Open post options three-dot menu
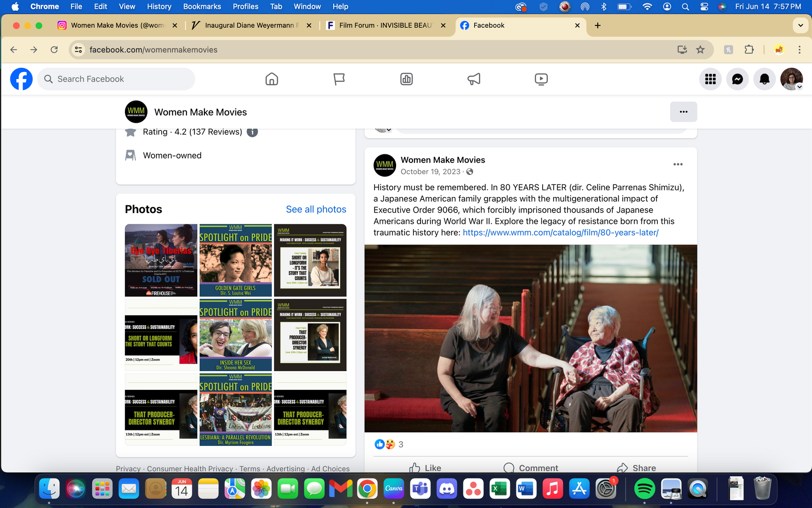The image size is (812, 508). [x=678, y=164]
